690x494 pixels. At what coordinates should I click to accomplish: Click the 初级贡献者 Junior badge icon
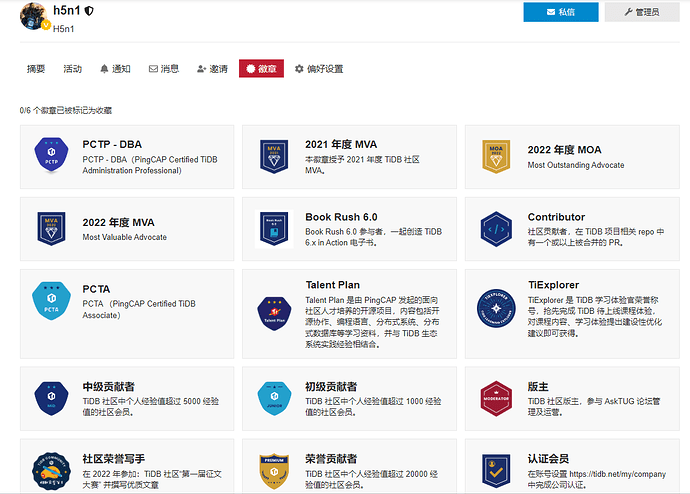[274, 398]
